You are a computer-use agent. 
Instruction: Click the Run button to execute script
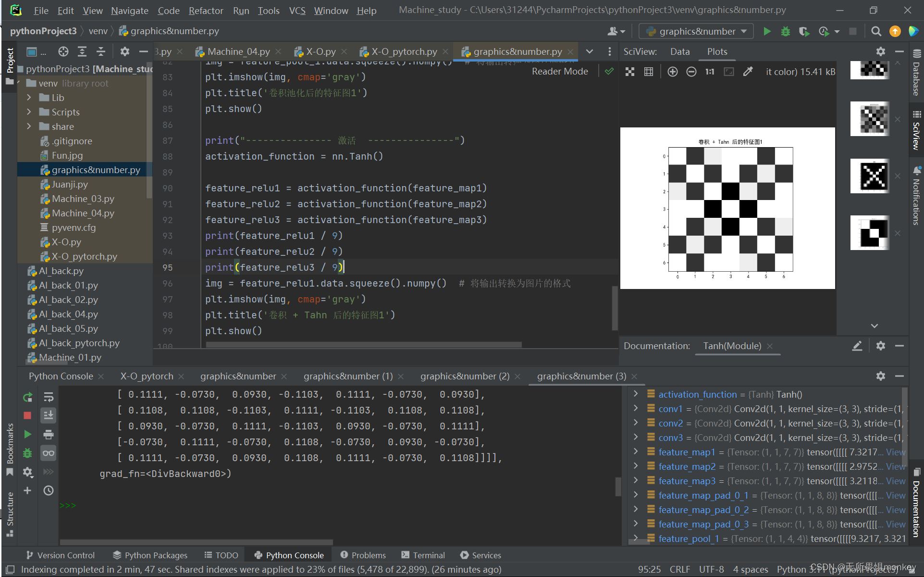[766, 31]
